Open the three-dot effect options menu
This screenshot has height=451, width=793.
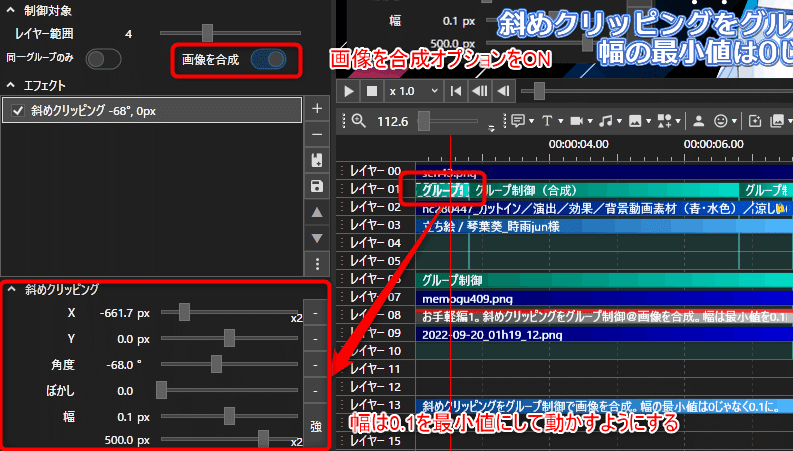(x=317, y=263)
